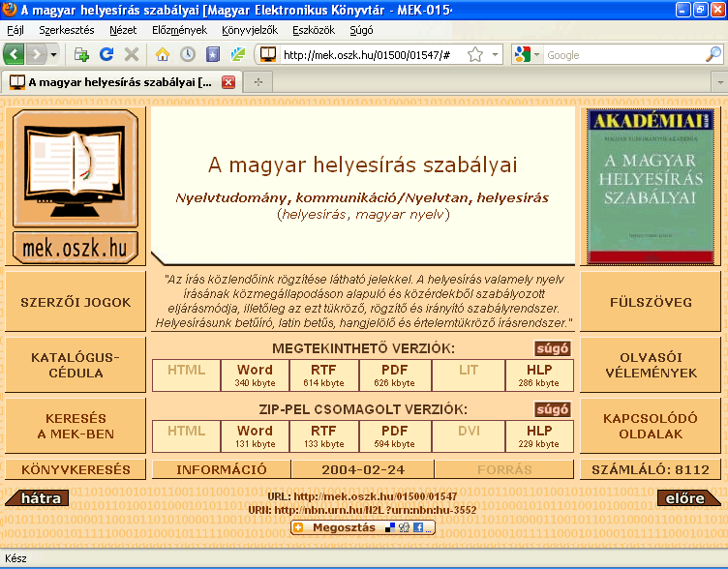Download the zipped Word 131 kbyte version
Screen dimensions: 728x569
(x=255, y=436)
